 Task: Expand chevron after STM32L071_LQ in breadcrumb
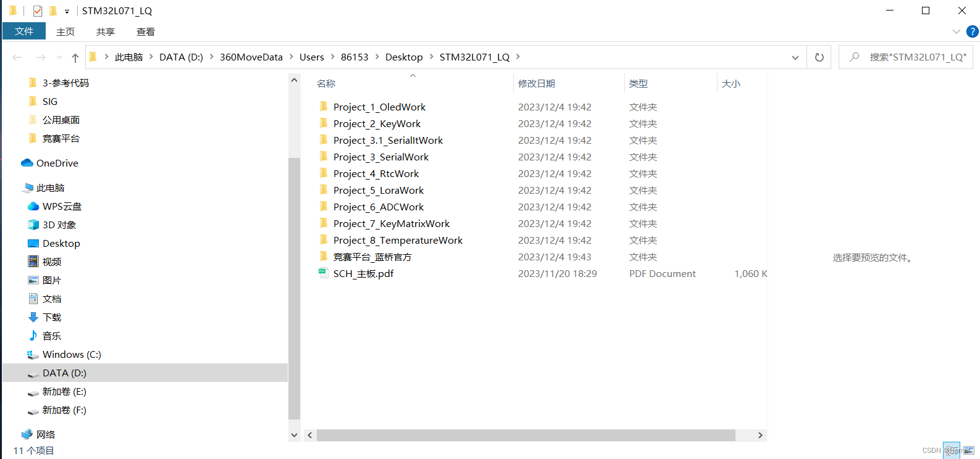click(517, 57)
